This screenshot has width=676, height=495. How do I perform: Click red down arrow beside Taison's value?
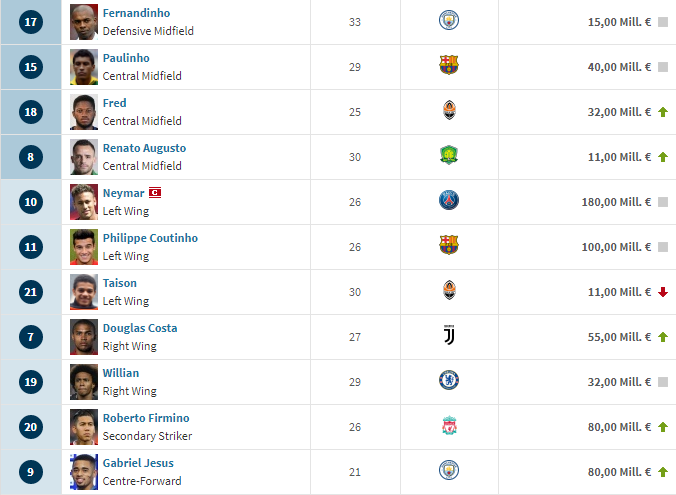click(x=663, y=292)
